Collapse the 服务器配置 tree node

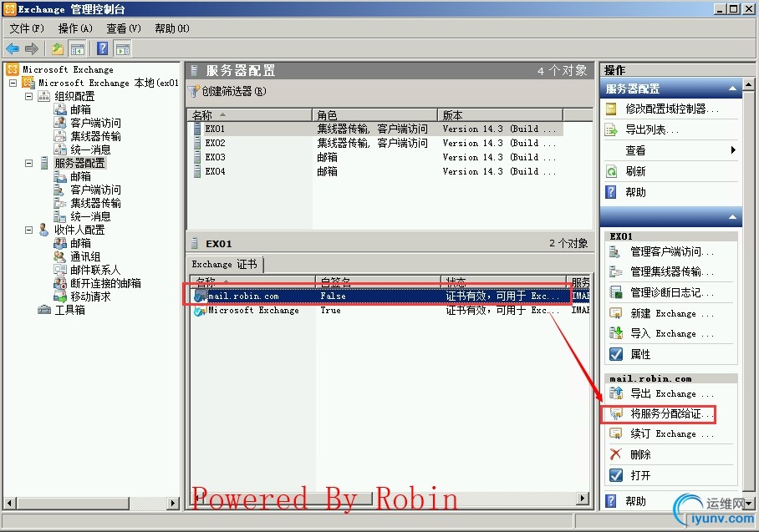(29, 163)
